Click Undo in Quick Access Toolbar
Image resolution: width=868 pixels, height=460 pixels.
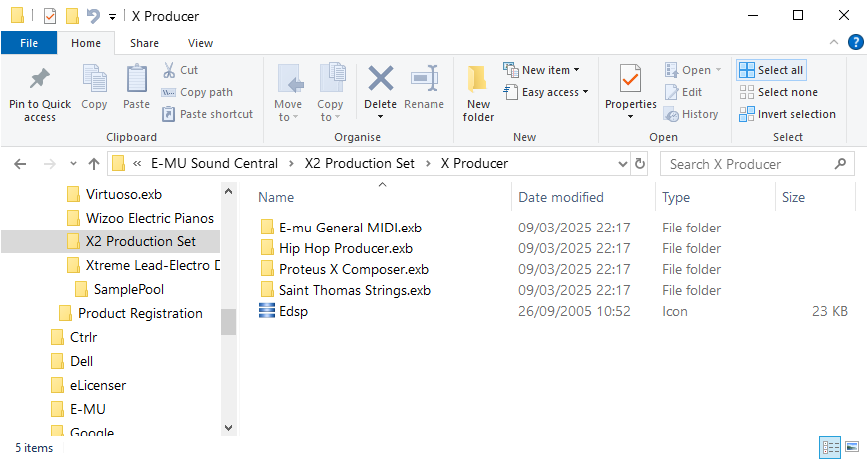tap(93, 16)
